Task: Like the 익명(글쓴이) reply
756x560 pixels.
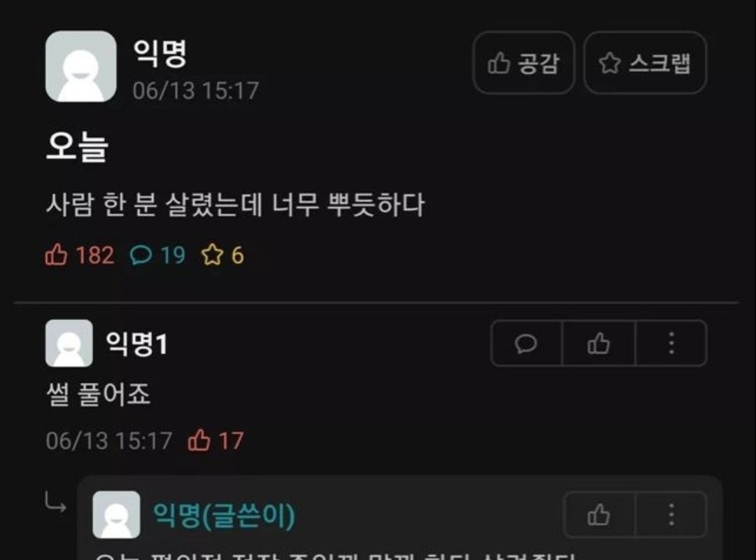Action: (599, 514)
